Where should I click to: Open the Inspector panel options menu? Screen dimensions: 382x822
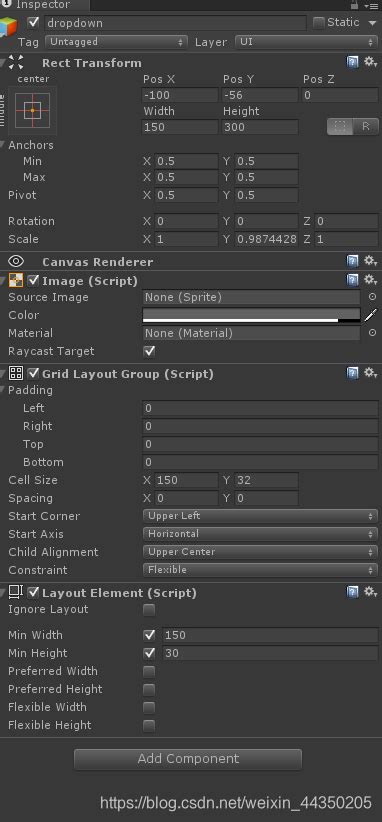coord(372,6)
